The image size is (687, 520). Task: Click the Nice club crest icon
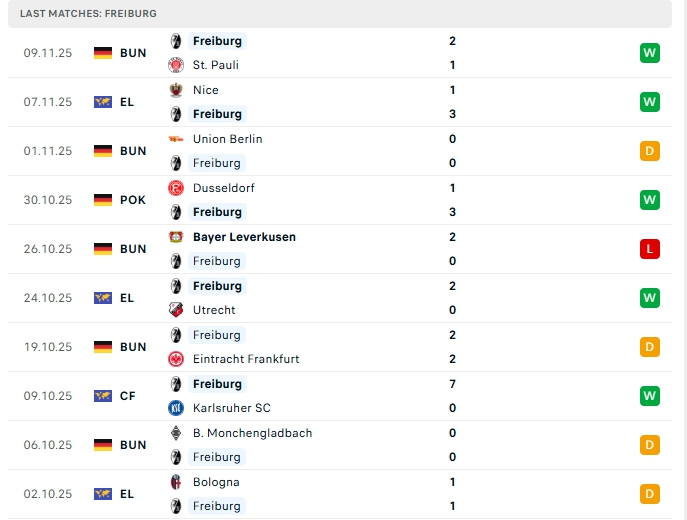[177, 90]
